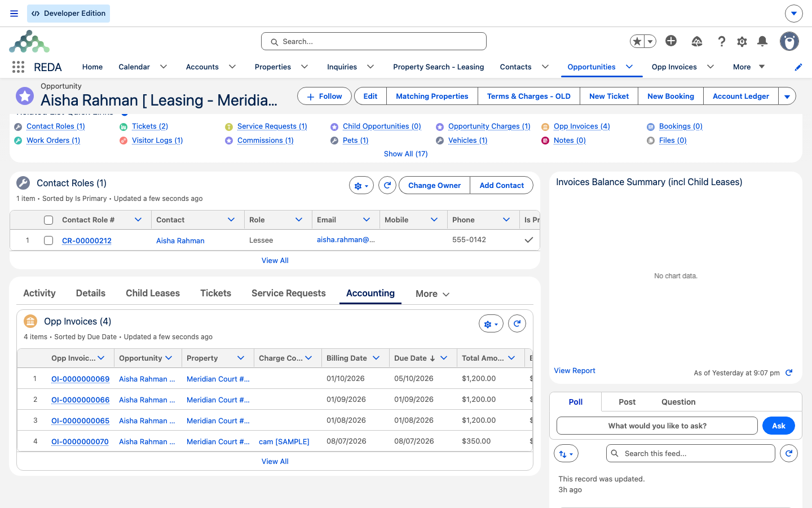The width and height of the screenshot is (812, 508).
Task: Open the Help question mark icon
Action: point(721,41)
